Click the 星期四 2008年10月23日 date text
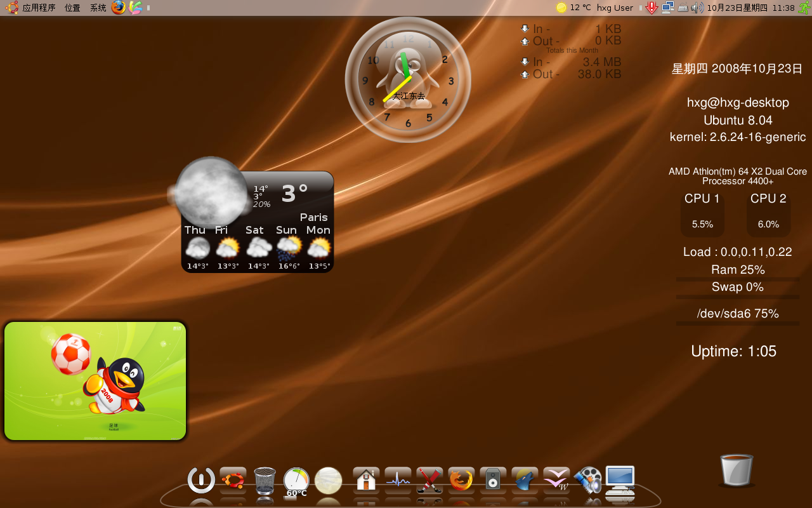 pyautogui.click(x=737, y=69)
